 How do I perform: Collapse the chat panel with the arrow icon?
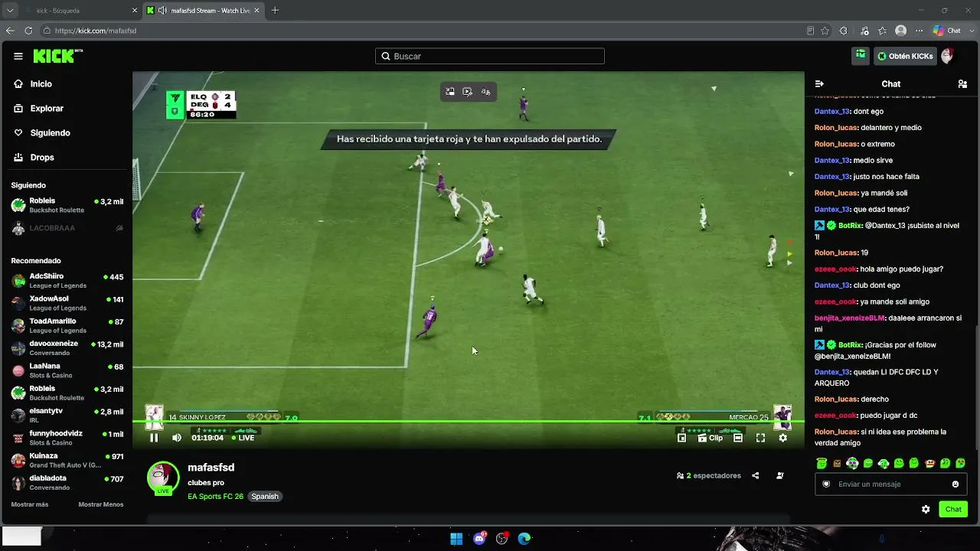tap(819, 84)
